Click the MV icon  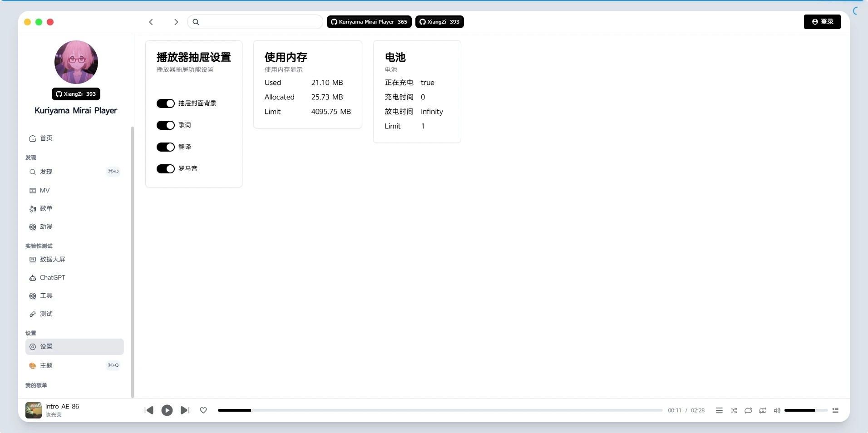33,191
